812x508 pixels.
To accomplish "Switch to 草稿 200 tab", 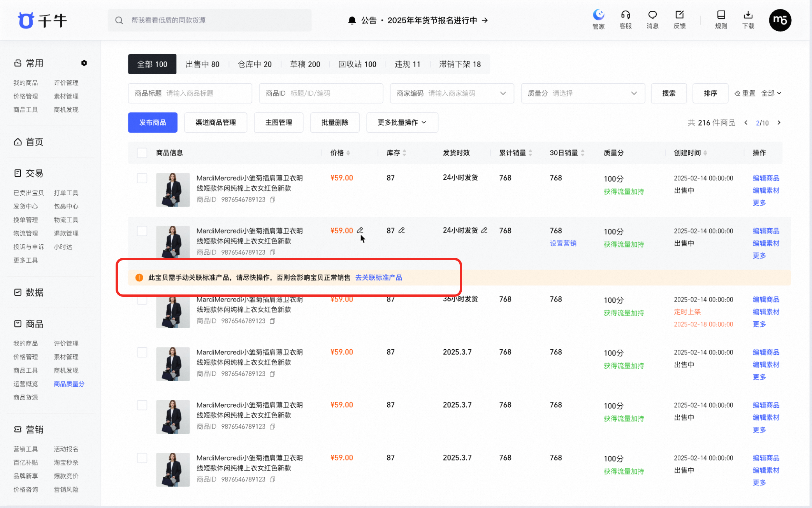I will pos(305,64).
